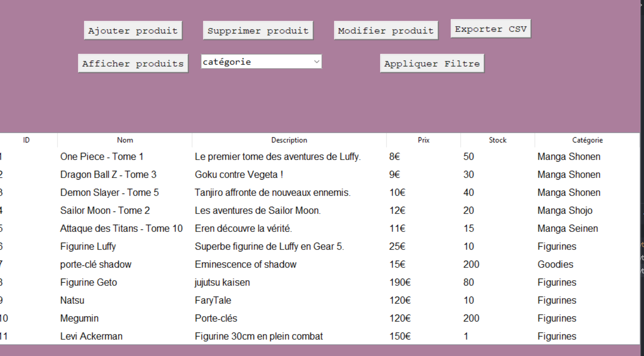Click the Supprimer produit button
Screen dimensions: 644x356
pos(258,30)
